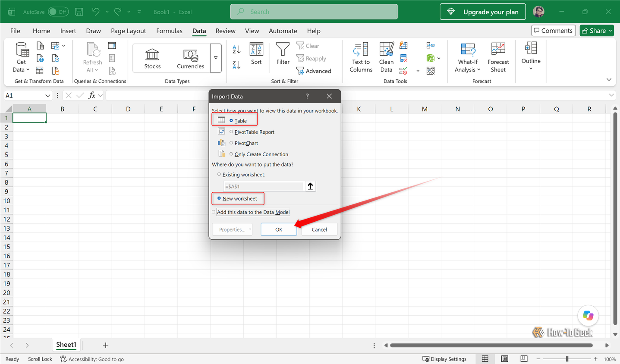Add a new sheet

[x=105, y=345]
